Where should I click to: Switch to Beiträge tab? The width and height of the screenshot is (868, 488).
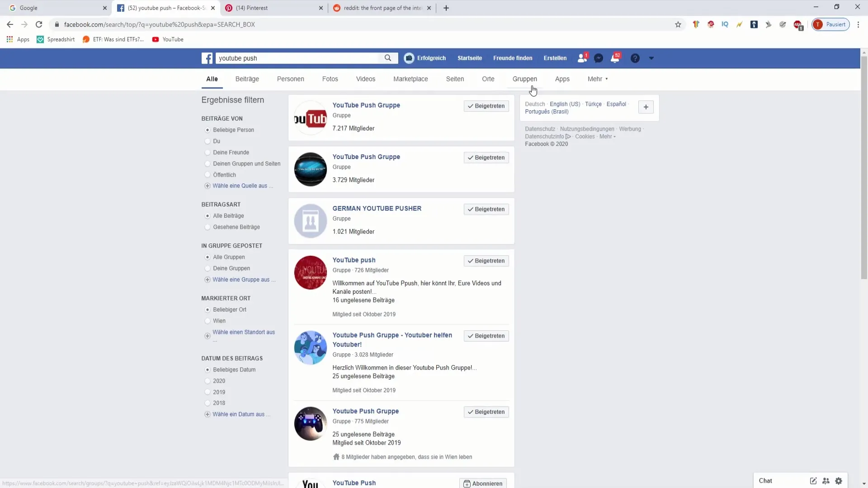pos(247,79)
